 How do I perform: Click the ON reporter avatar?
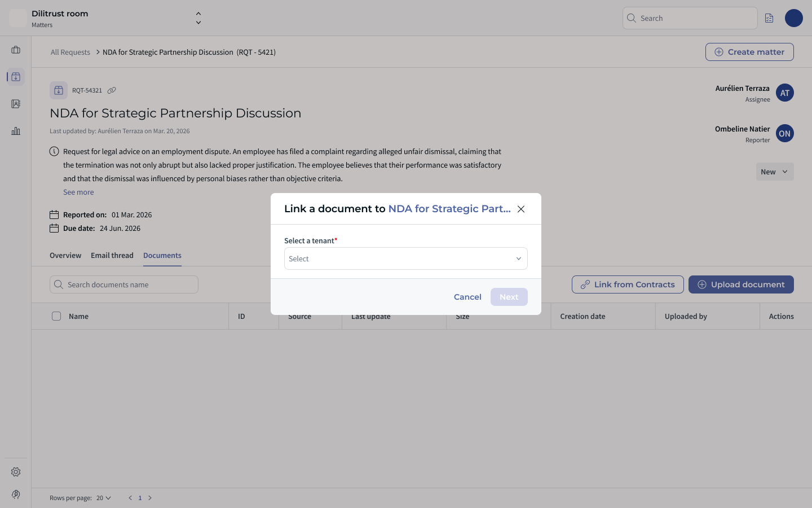[785, 133]
